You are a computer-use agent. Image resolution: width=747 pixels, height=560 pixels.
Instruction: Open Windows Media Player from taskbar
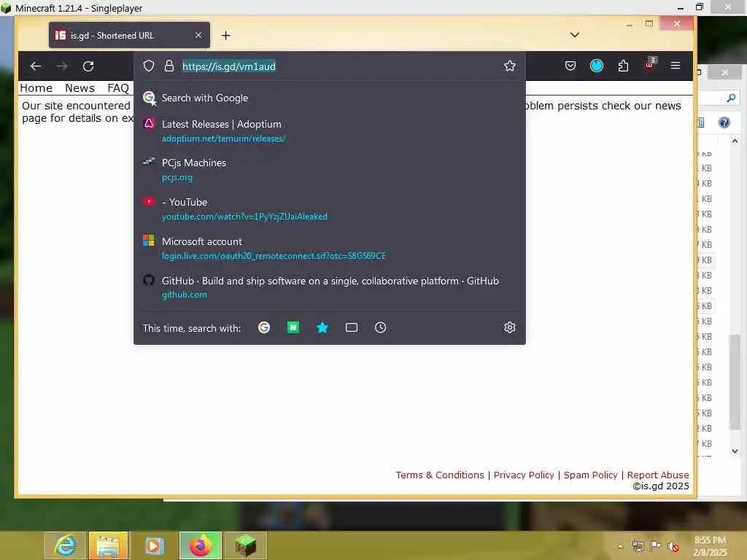[153, 545]
